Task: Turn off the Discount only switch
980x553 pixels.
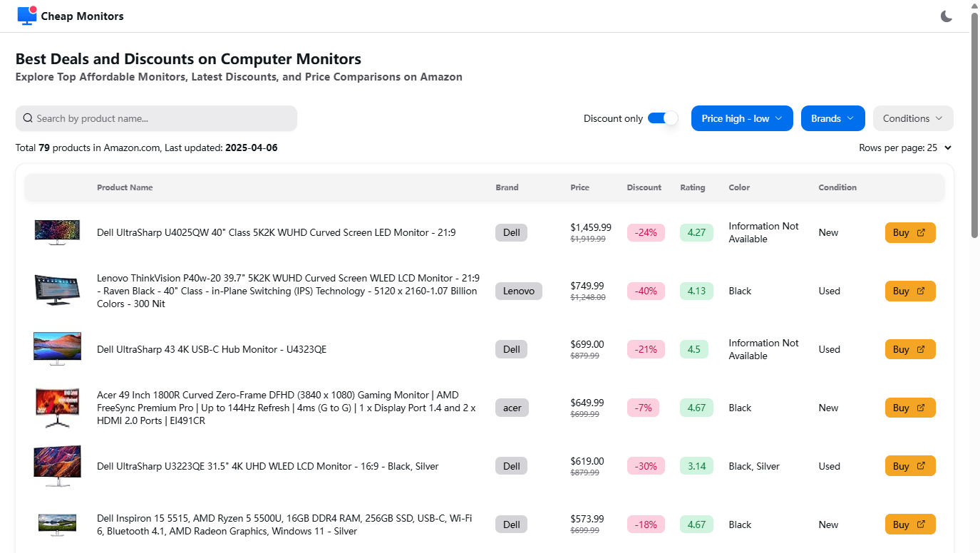Action: (x=662, y=118)
